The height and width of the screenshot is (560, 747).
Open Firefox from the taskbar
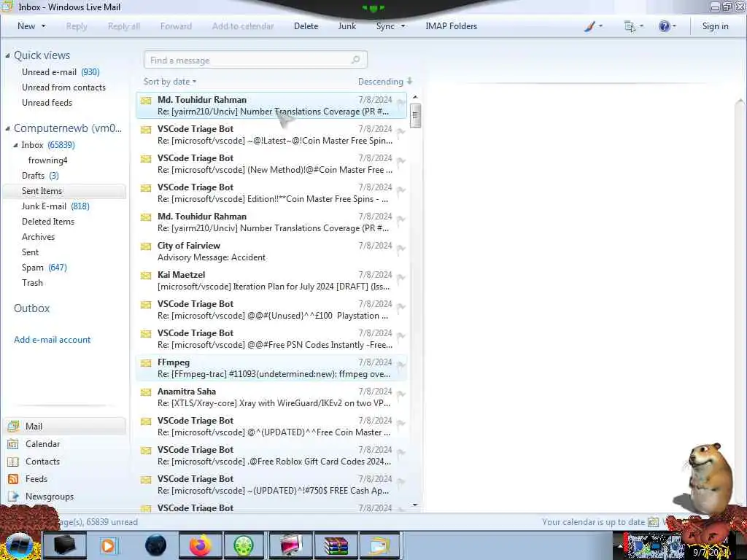tap(200, 545)
